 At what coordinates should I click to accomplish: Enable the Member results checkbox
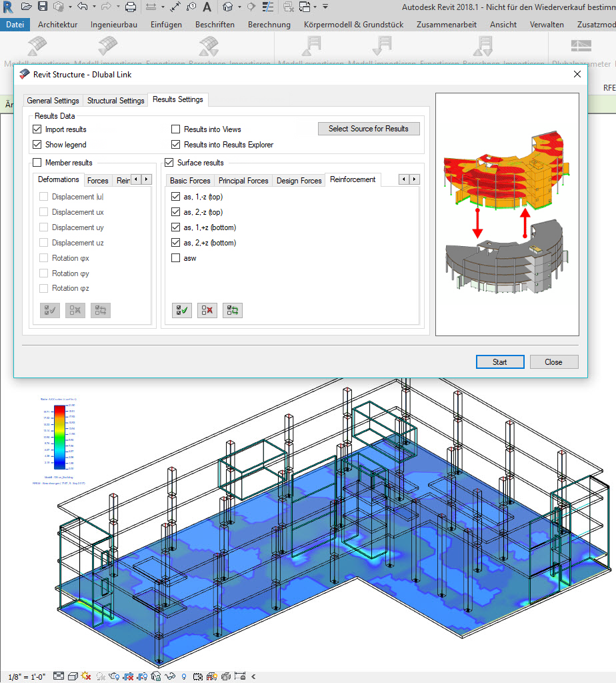pyautogui.click(x=37, y=163)
